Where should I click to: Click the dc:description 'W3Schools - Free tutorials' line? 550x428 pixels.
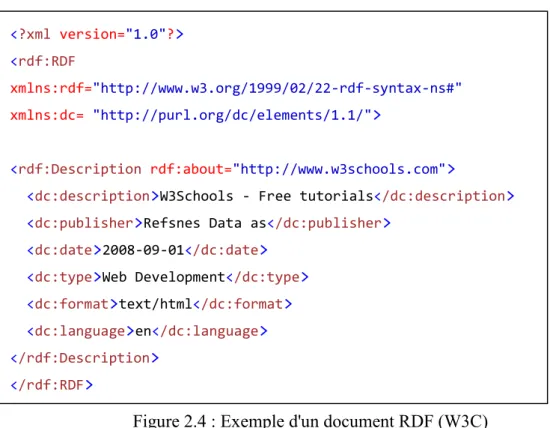(270, 196)
